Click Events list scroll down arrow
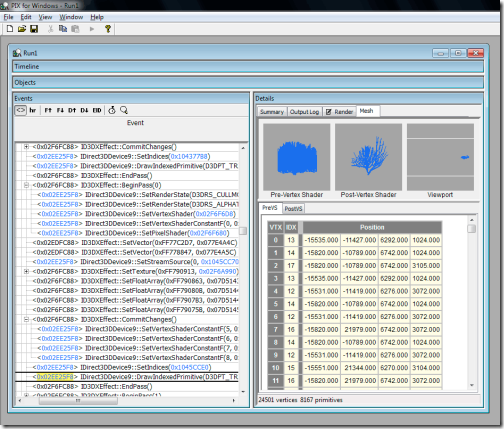 click(243, 392)
